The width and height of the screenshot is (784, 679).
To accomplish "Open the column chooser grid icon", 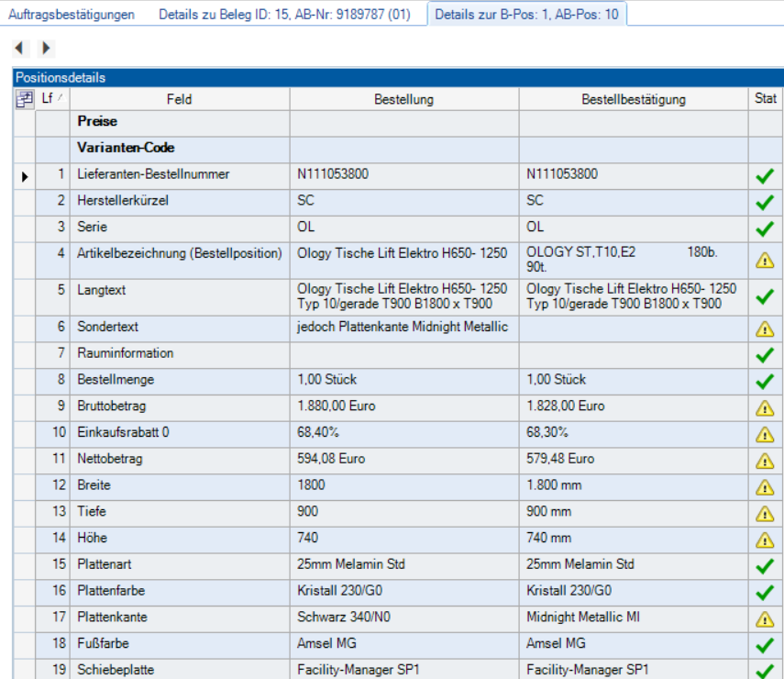I will (24, 99).
